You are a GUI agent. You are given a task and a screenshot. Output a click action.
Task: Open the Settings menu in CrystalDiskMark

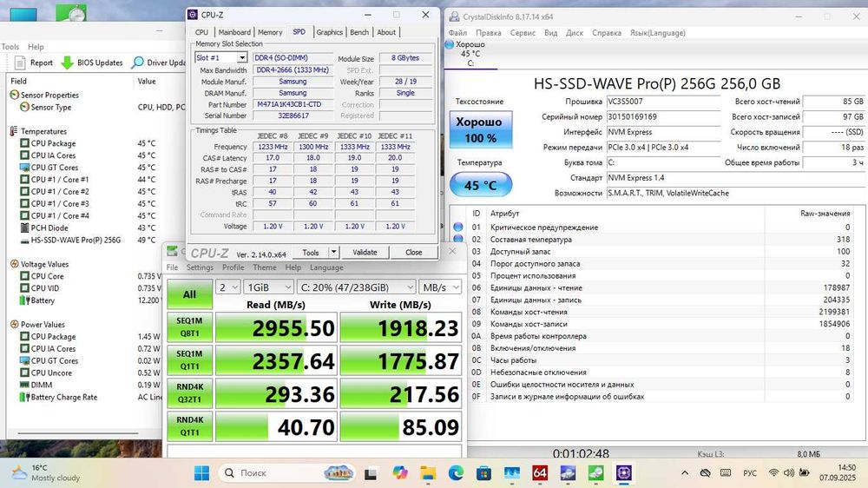pyautogui.click(x=200, y=267)
